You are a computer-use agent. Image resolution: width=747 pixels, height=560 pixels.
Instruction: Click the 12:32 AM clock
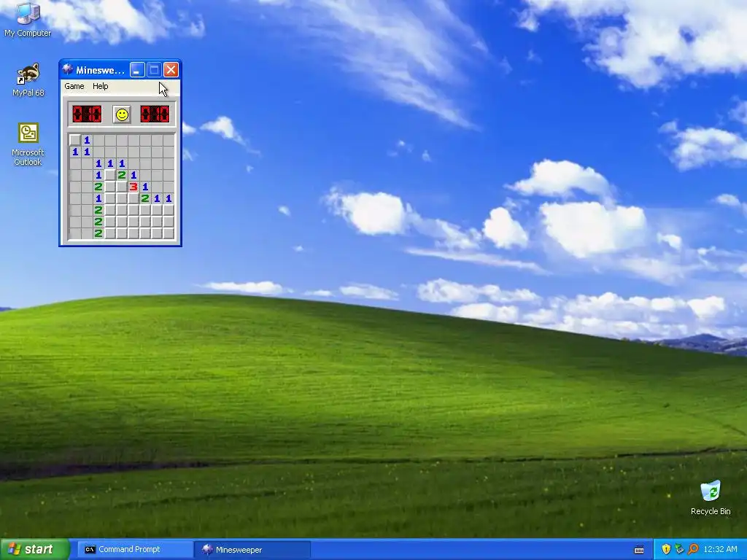[x=720, y=550]
